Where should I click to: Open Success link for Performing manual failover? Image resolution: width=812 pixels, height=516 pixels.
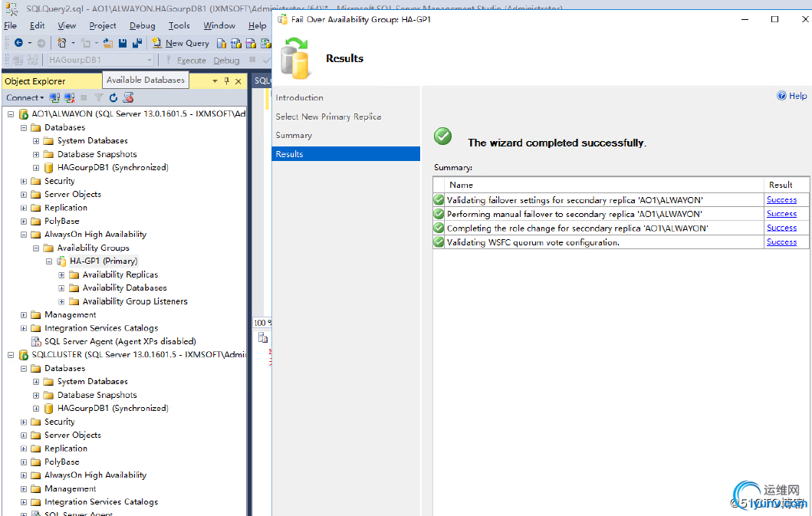[x=781, y=214]
